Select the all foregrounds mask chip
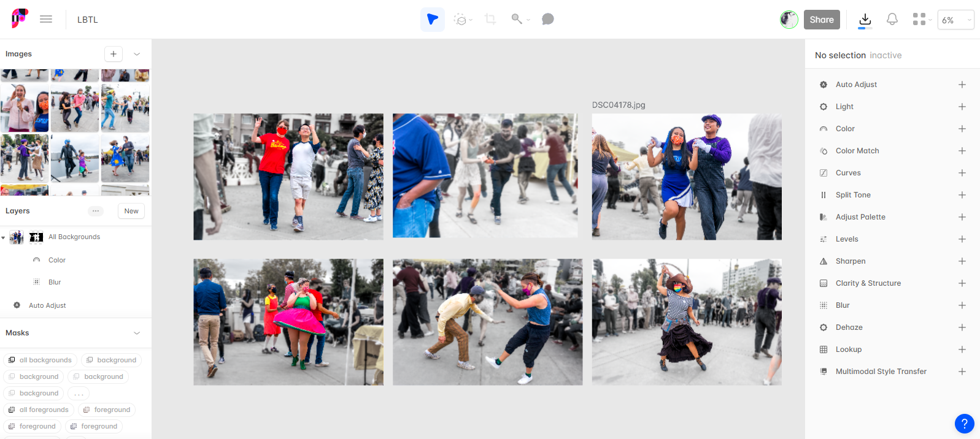 tap(39, 410)
